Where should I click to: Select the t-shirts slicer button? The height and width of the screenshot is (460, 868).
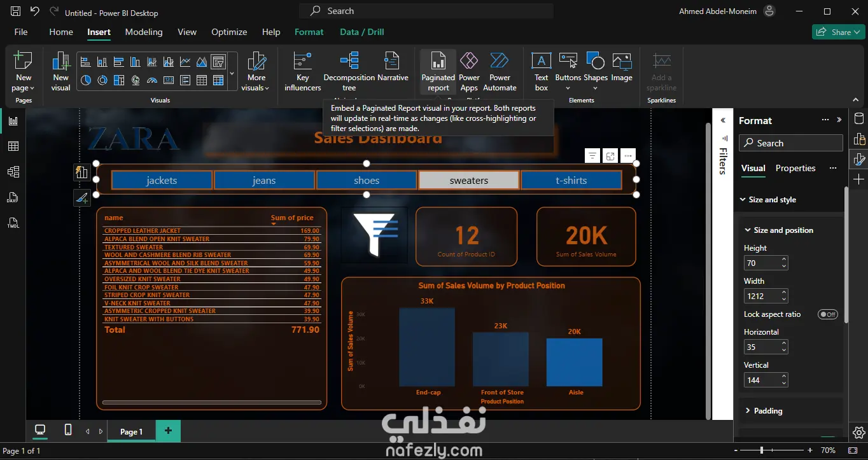[571, 180]
